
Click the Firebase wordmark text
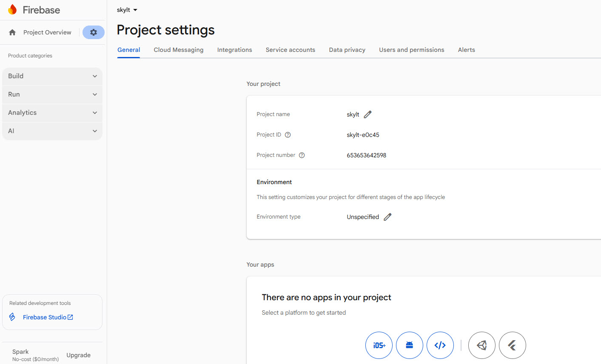pos(41,10)
